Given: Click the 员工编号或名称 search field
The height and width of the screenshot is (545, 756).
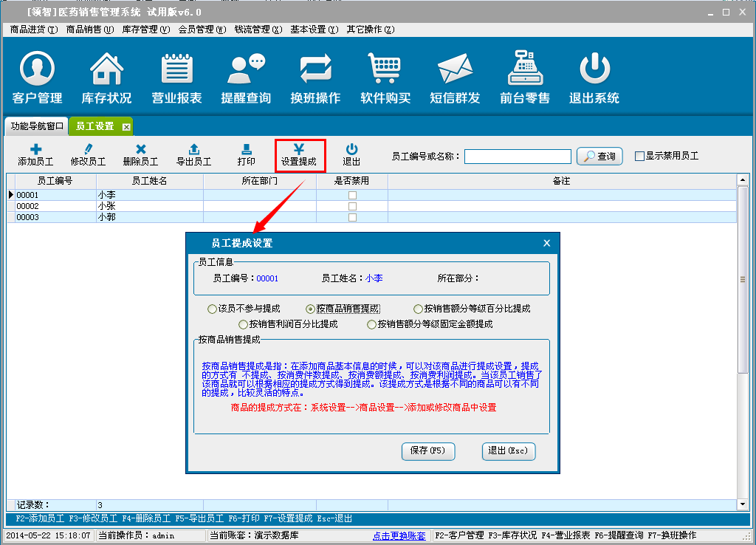Looking at the screenshot, I should coord(518,157).
